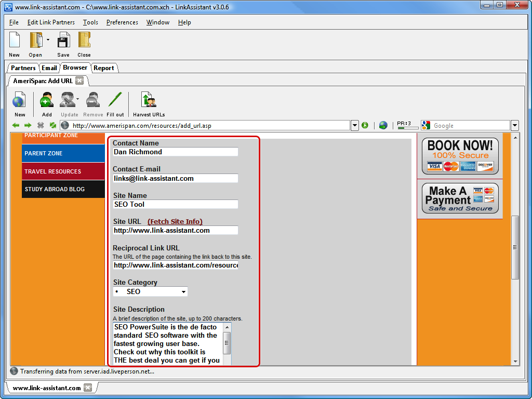The image size is (532, 399).
Task: Open the Study Abroad Blog link
Action: coord(63,189)
